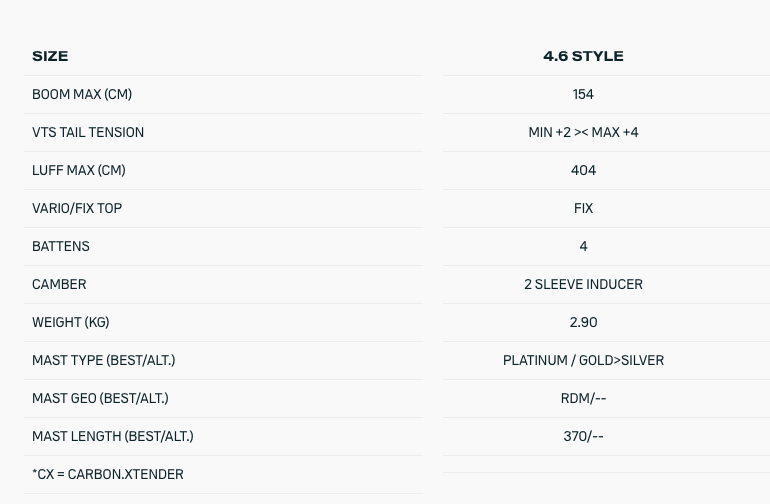Image resolution: width=770 pixels, height=504 pixels.
Task: Select the 2 SLEEVE INDUCER value
Action: click(x=583, y=284)
